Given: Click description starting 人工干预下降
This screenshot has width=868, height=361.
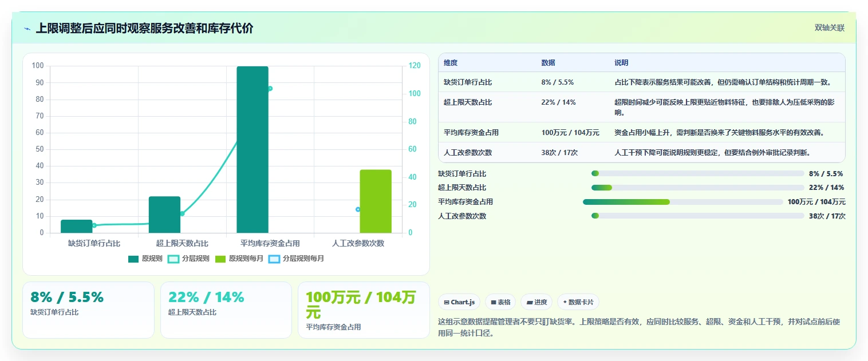Looking at the screenshot, I should click(713, 153).
